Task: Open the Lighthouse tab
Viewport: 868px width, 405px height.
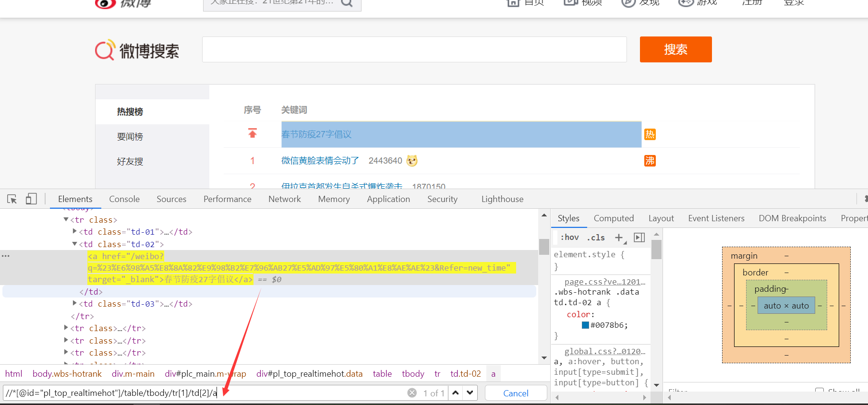Action: tap(503, 199)
